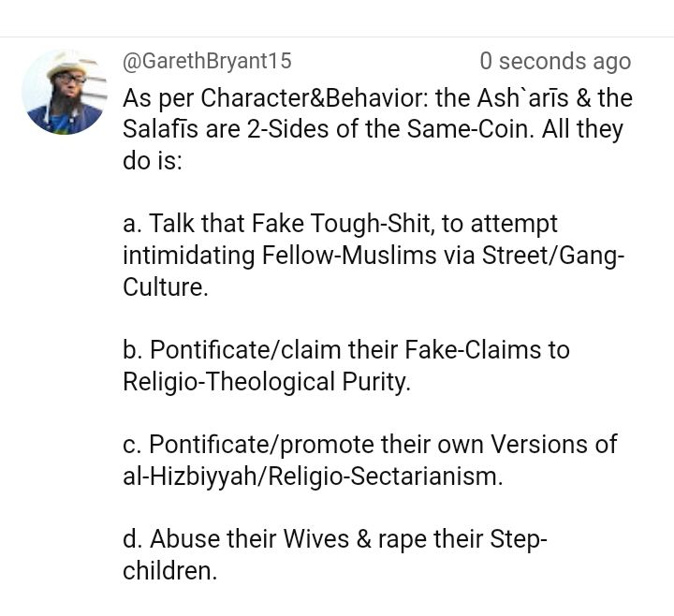Open the @GarethBryant15 username link
Image resolution: width=674 pixels, height=616 pixels.
click(207, 61)
